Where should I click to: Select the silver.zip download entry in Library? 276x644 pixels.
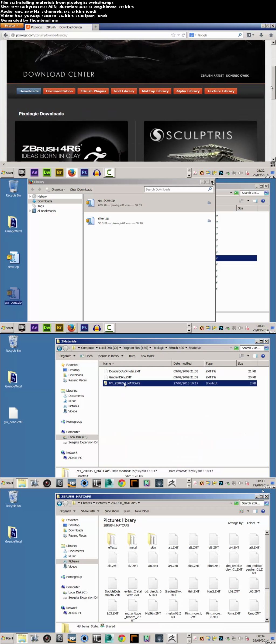(149, 221)
